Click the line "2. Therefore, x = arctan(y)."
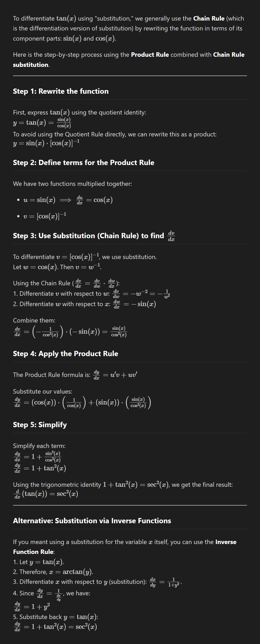Image resolution: width=260 pixels, height=644 pixels. click(x=53, y=572)
